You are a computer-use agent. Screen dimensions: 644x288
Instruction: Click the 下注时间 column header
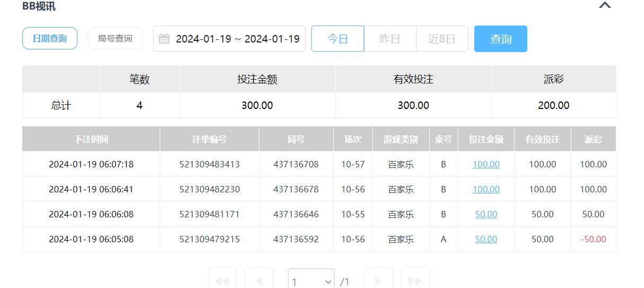(91, 139)
